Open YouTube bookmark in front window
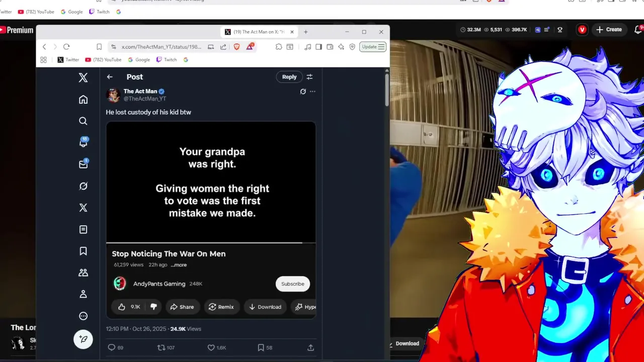The width and height of the screenshot is (644, 362). click(103, 60)
